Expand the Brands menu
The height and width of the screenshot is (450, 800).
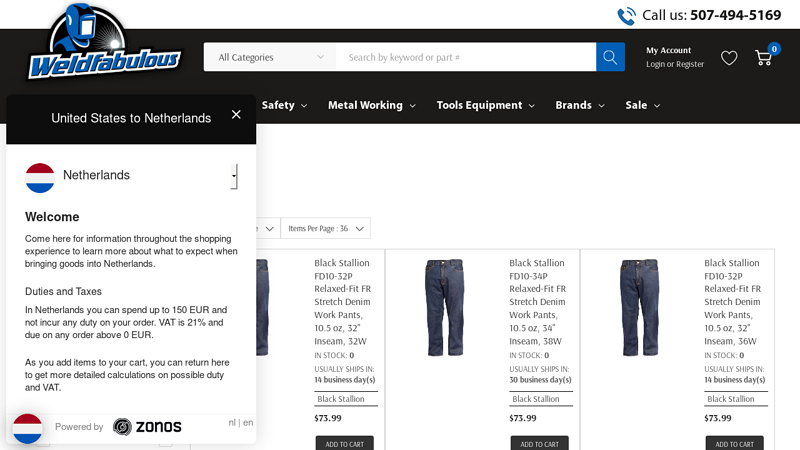[x=580, y=105]
